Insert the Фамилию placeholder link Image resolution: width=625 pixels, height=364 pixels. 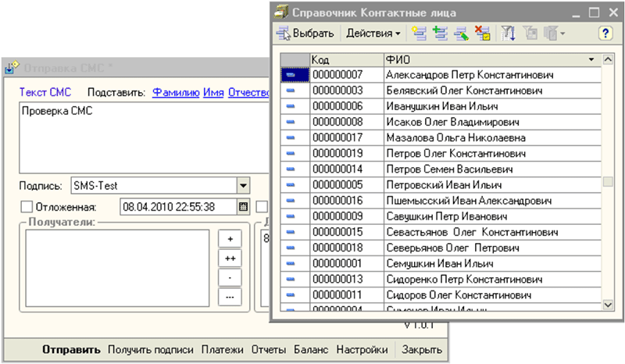[x=175, y=92]
